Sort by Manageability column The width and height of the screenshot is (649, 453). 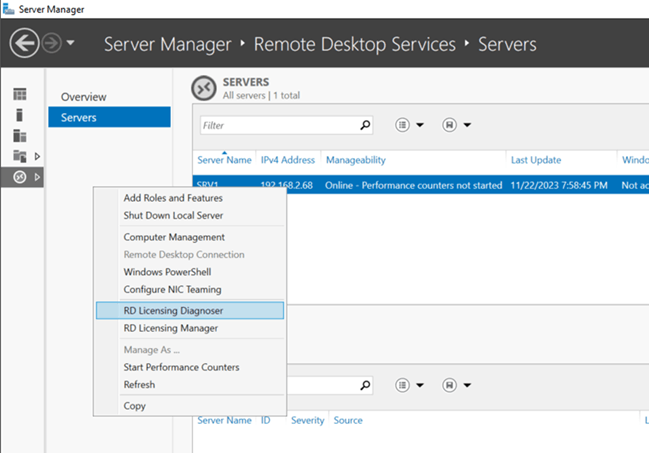point(356,160)
